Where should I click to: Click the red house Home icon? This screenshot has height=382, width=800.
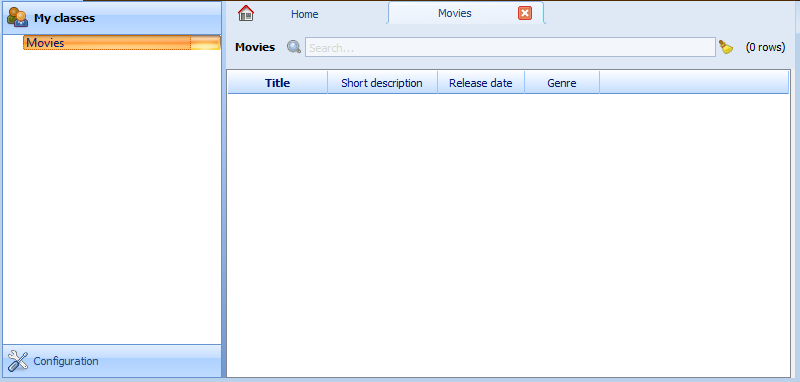pyautogui.click(x=246, y=13)
